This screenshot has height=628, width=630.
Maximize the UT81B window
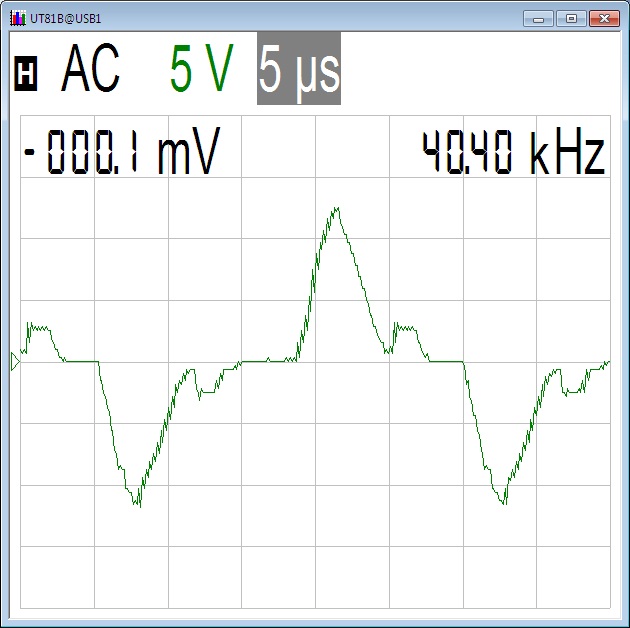click(x=571, y=18)
